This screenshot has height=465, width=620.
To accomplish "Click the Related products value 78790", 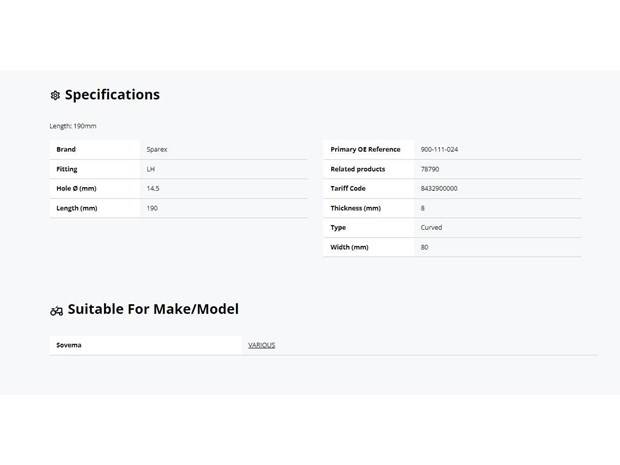I will tap(430, 169).
